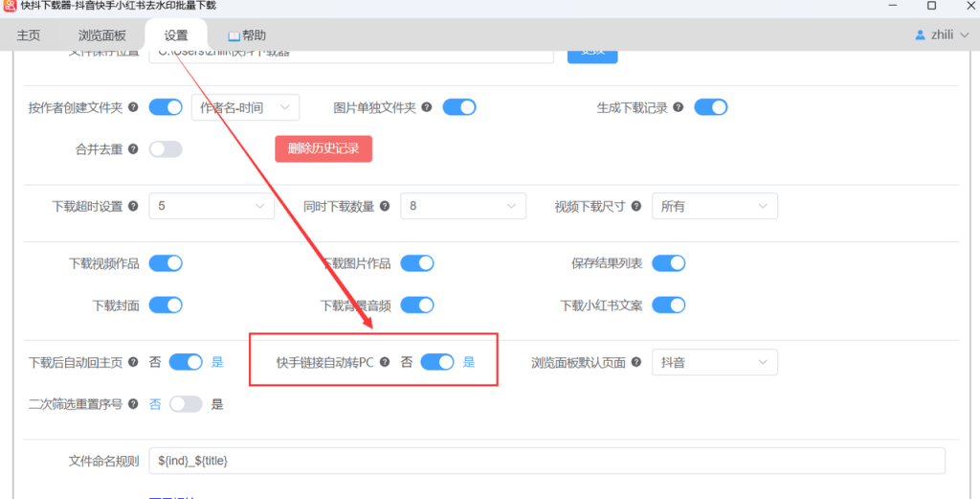Click 否 label next to 快手链接自动转PC
This screenshot has width=980, height=499.
(x=407, y=362)
